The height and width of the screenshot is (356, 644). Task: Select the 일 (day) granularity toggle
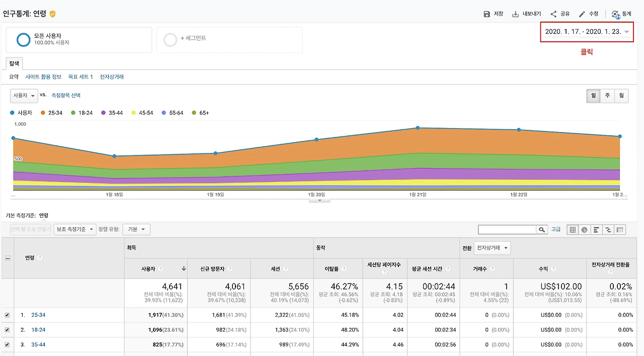point(594,96)
